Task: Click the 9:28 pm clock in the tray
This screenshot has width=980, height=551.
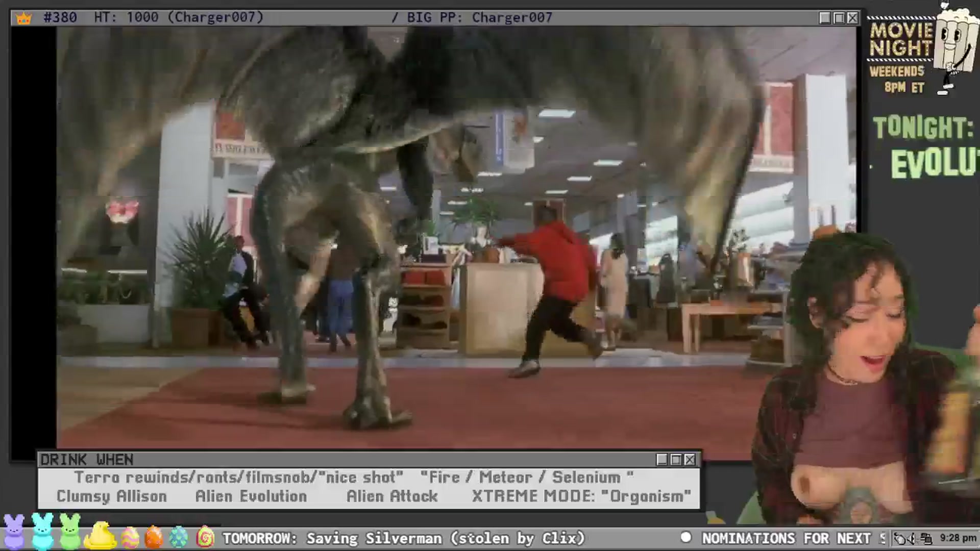Action: 958,538
